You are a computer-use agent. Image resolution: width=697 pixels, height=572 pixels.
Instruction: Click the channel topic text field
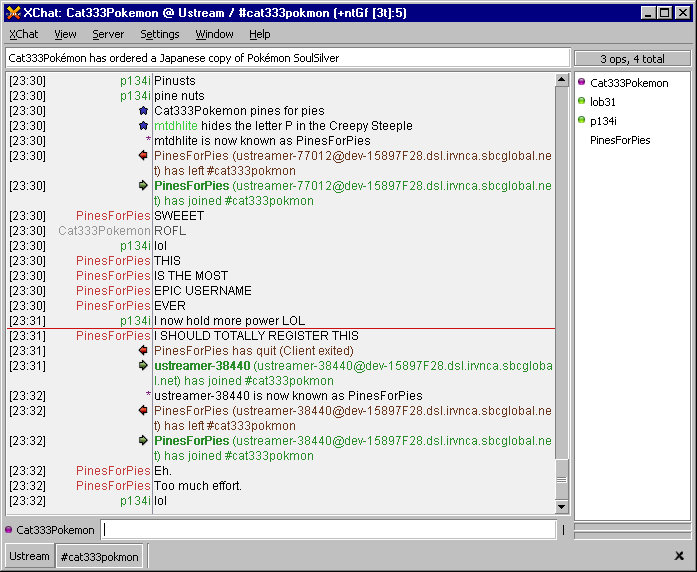pos(288,58)
